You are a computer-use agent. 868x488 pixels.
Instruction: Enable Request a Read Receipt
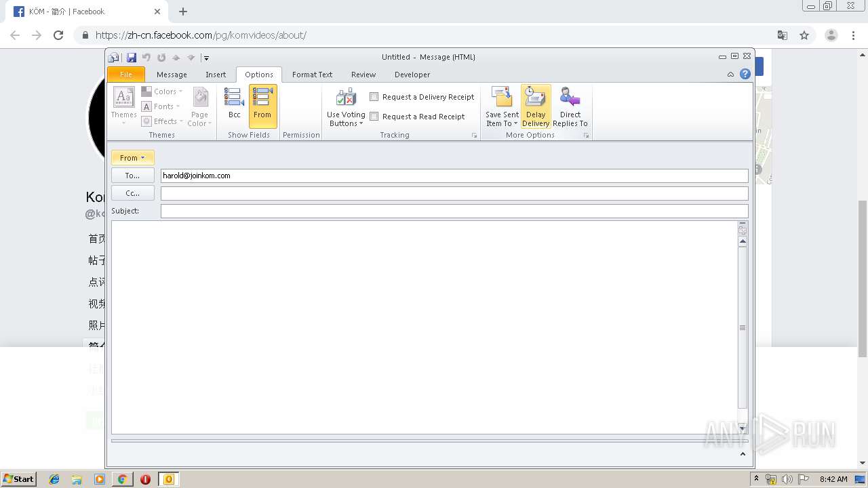click(417, 117)
